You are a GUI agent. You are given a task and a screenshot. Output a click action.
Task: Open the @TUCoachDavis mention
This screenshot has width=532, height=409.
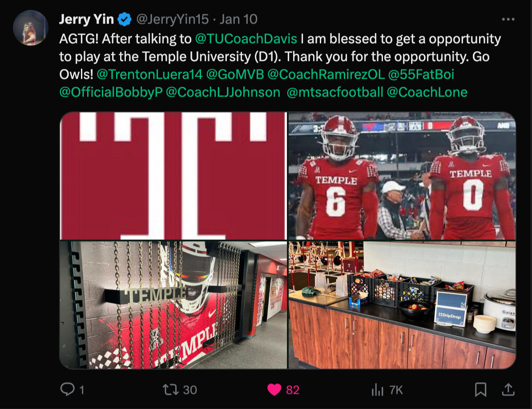[x=246, y=39]
